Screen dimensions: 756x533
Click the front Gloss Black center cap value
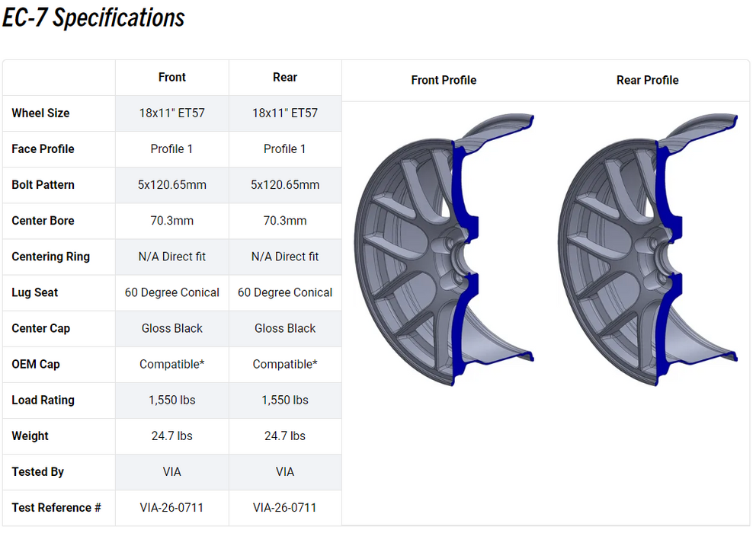click(x=172, y=328)
